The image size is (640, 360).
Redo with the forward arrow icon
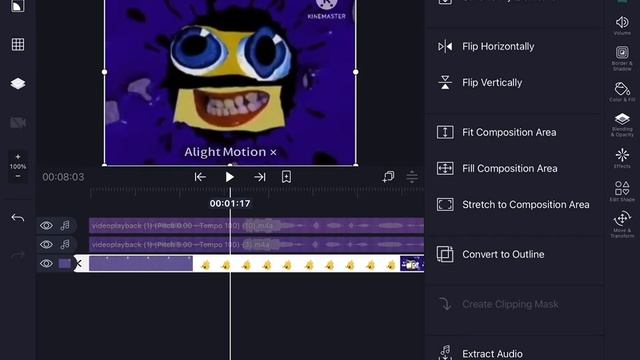coord(18,256)
